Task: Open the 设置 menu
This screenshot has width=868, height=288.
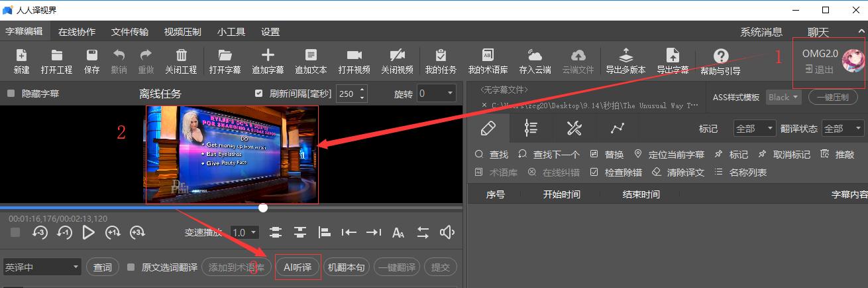Action: pyautogui.click(x=270, y=32)
